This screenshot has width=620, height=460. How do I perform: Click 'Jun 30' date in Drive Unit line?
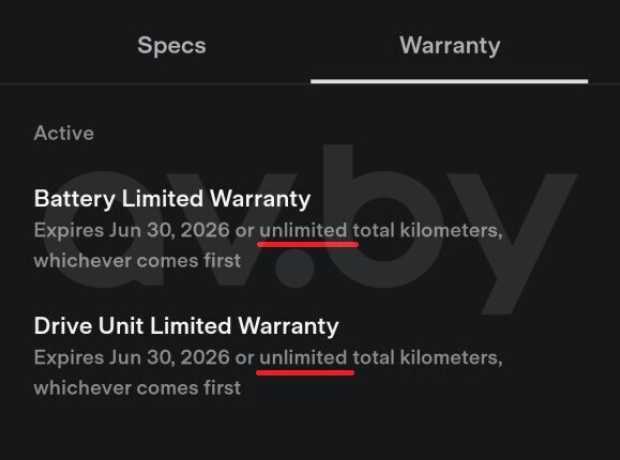[141, 358]
